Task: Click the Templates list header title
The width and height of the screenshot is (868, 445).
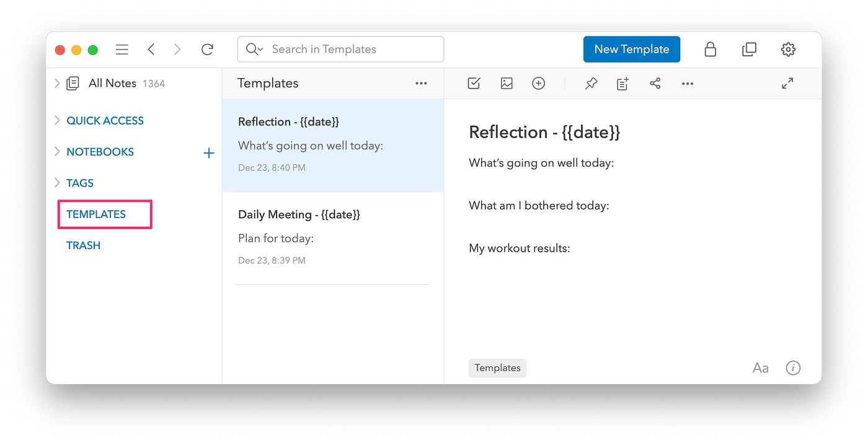Action: 268,83
